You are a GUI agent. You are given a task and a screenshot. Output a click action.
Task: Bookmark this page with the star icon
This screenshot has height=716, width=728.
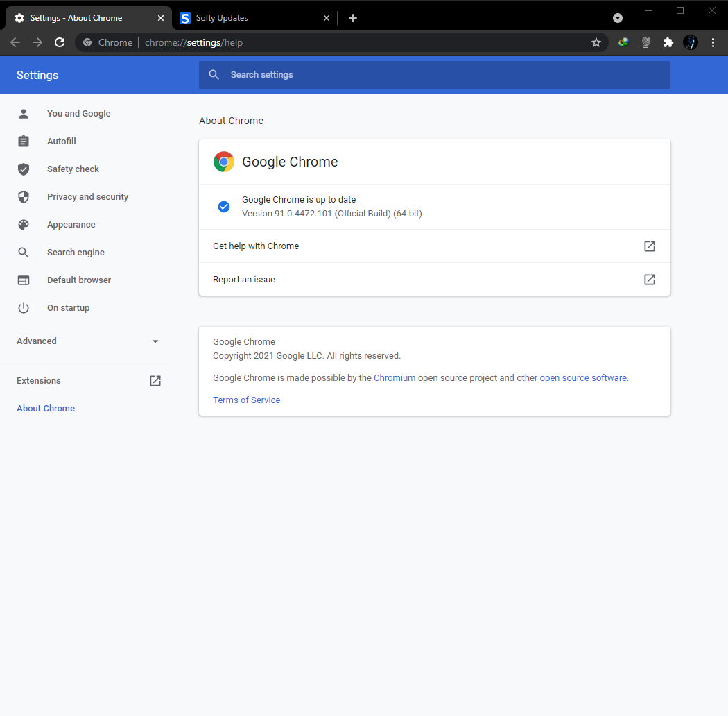[596, 43]
